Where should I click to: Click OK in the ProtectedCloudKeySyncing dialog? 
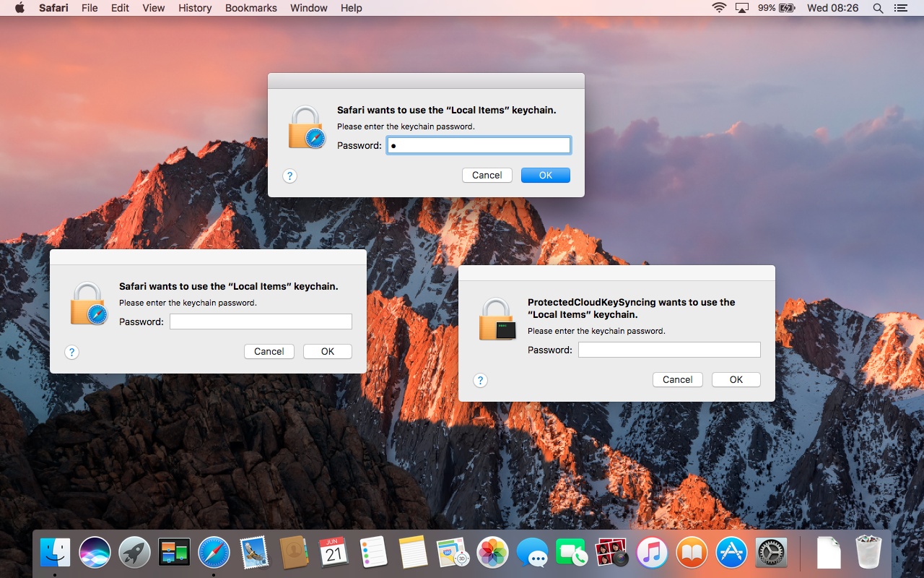[736, 379]
